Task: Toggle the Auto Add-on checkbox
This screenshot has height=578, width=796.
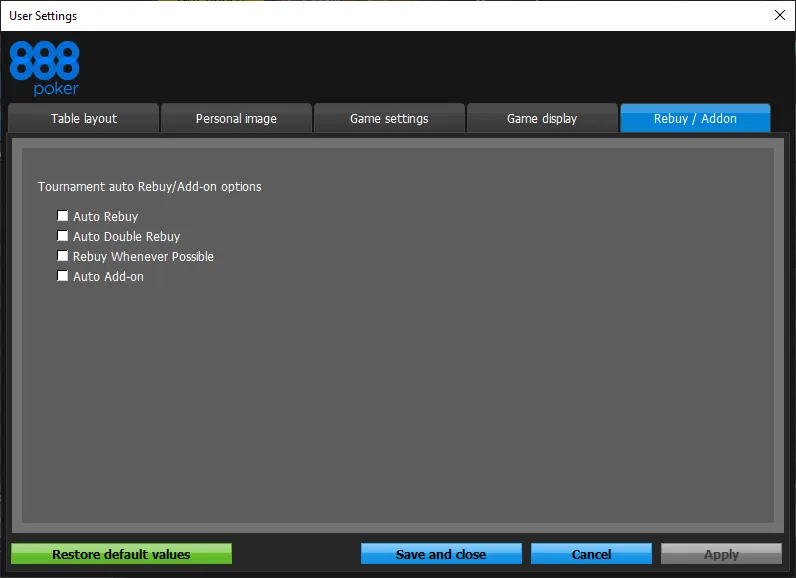Action: (63, 276)
